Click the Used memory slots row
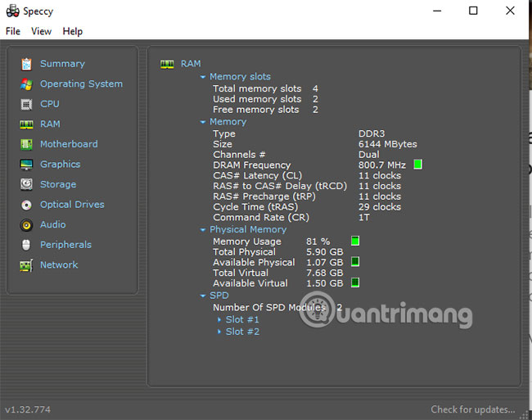 tap(265, 99)
